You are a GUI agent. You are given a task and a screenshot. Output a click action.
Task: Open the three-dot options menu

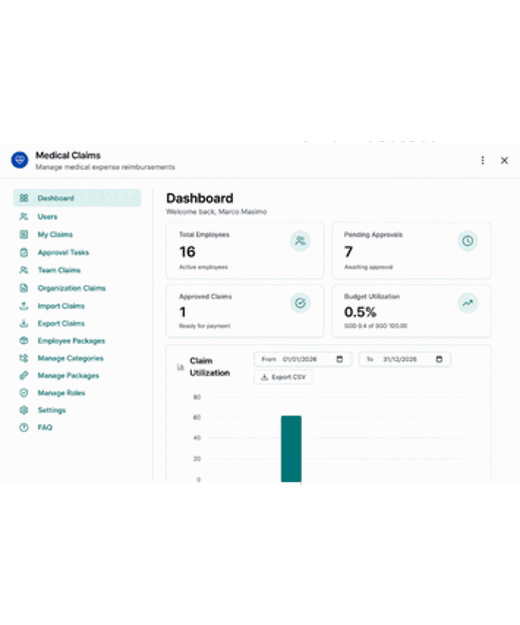[x=483, y=160]
